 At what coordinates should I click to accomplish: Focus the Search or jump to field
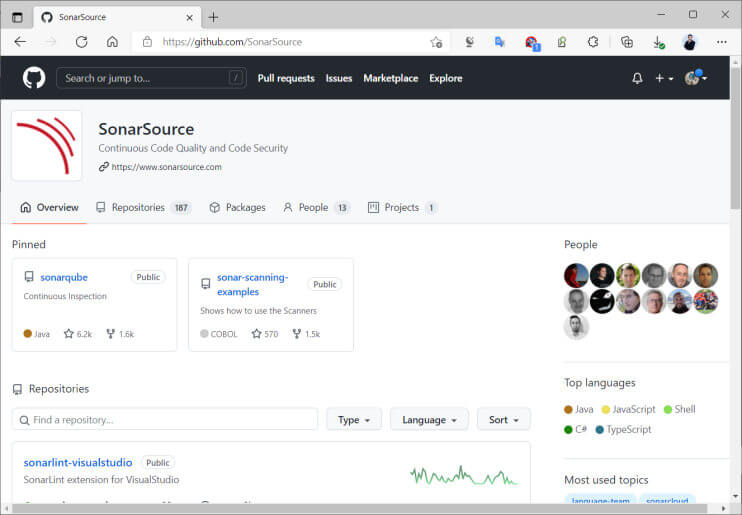pos(151,78)
